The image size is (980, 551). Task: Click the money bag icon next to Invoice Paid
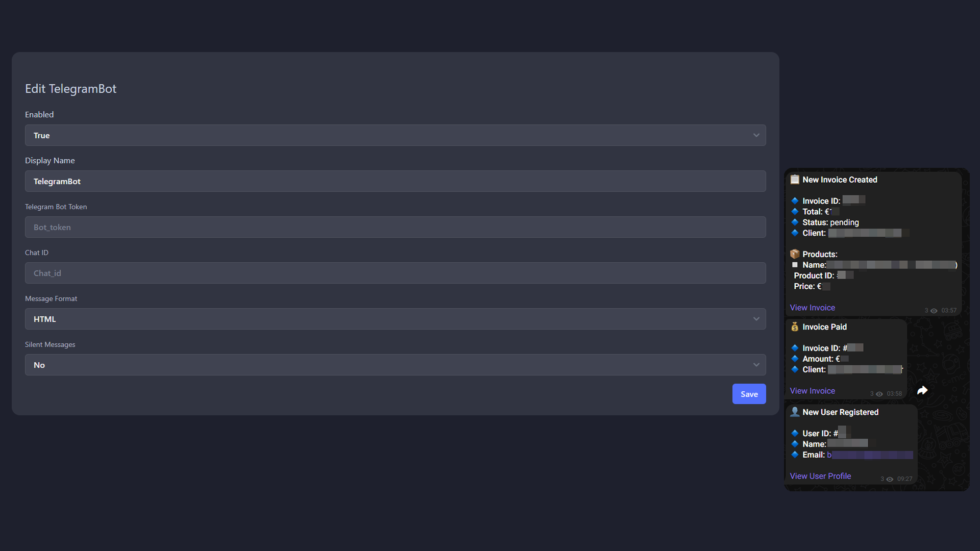[x=795, y=327]
